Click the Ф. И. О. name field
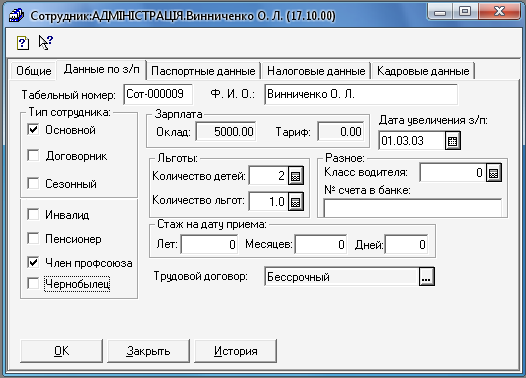 [x=361, y=94]
